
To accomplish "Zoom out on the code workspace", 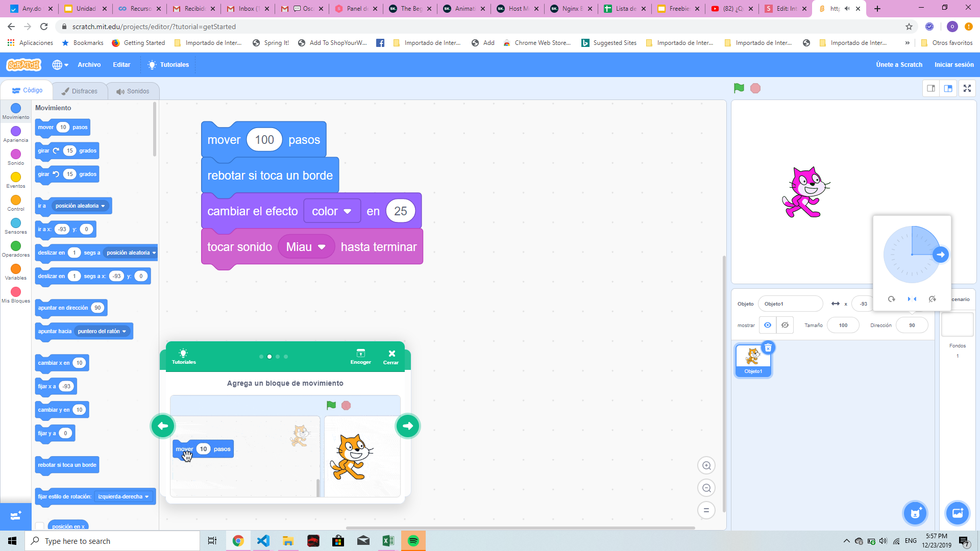I will tap(706, 488).
